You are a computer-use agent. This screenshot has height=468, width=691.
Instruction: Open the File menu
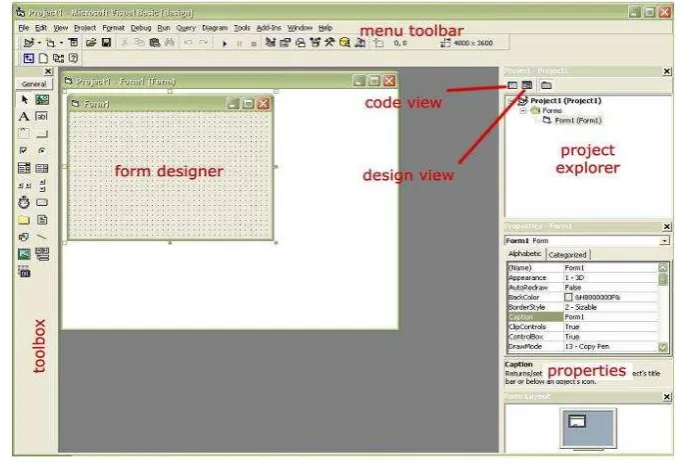coord(24,28)
